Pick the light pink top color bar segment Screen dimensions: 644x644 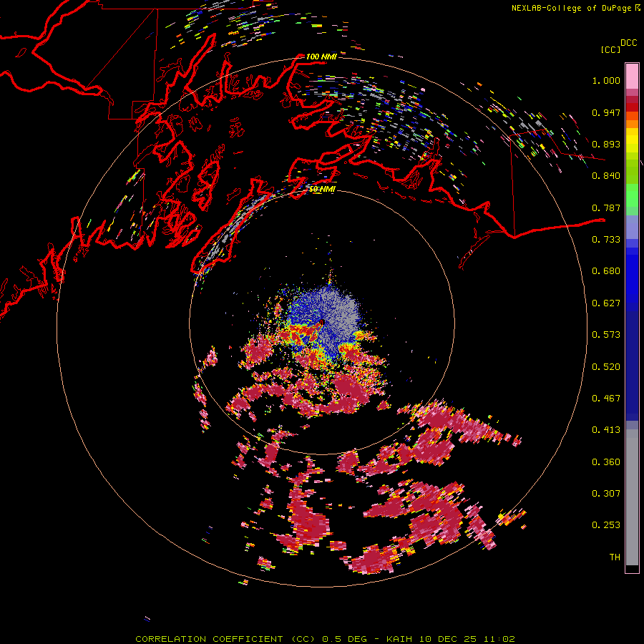click(x=632, y=76)
